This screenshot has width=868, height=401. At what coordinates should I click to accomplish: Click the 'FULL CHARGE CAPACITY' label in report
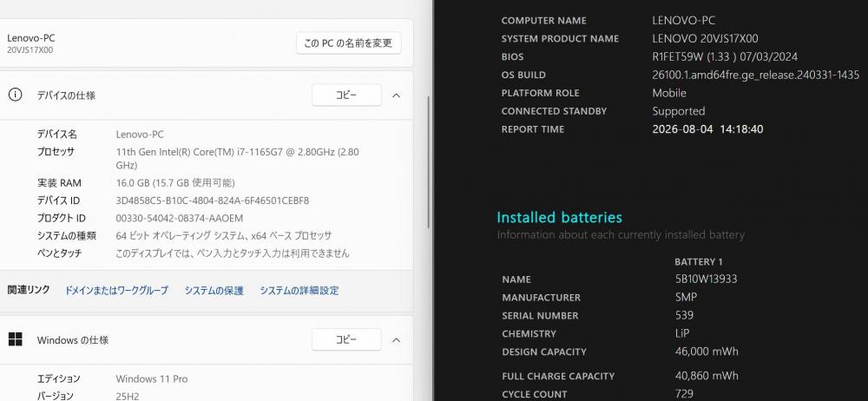558,376
